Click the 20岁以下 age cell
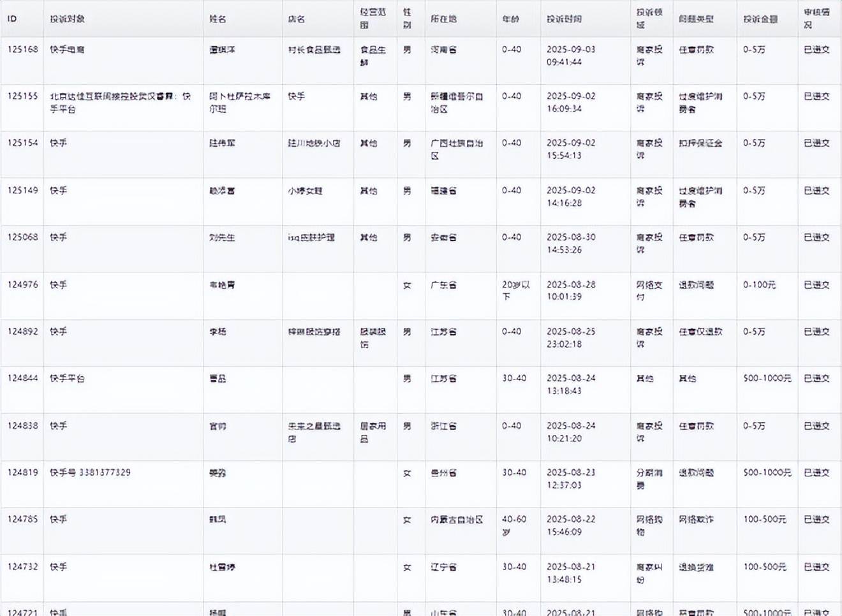 [x=515, y=291]
